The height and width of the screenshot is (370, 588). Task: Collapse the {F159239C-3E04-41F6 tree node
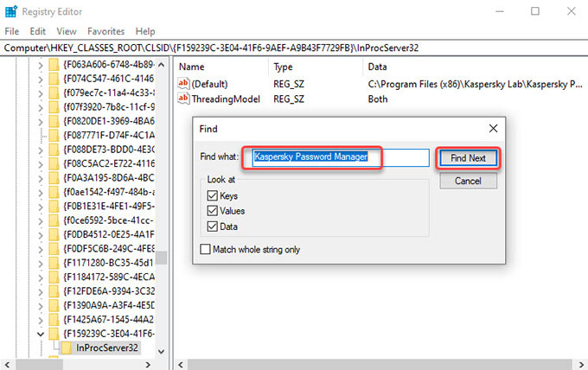click(41, 334)
